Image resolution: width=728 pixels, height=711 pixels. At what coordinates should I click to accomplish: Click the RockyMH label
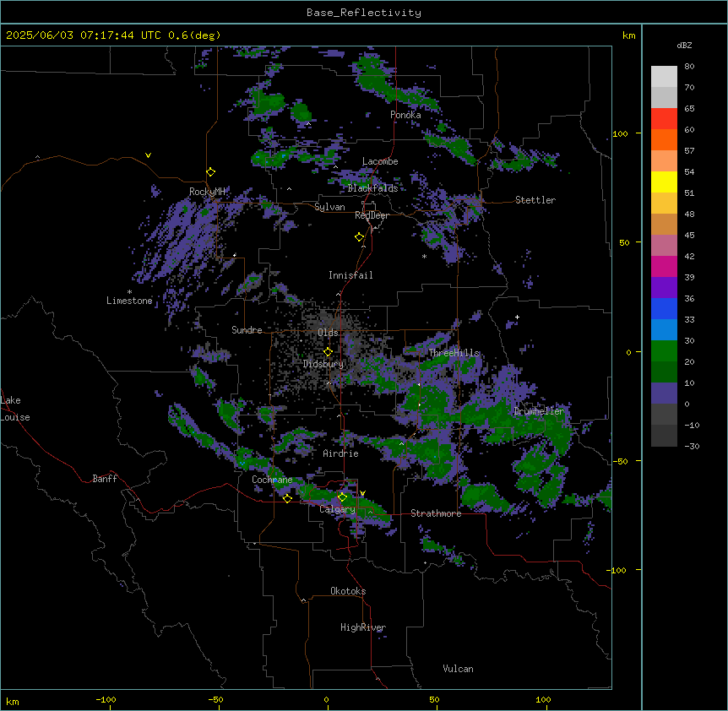(x=207, y=192)
